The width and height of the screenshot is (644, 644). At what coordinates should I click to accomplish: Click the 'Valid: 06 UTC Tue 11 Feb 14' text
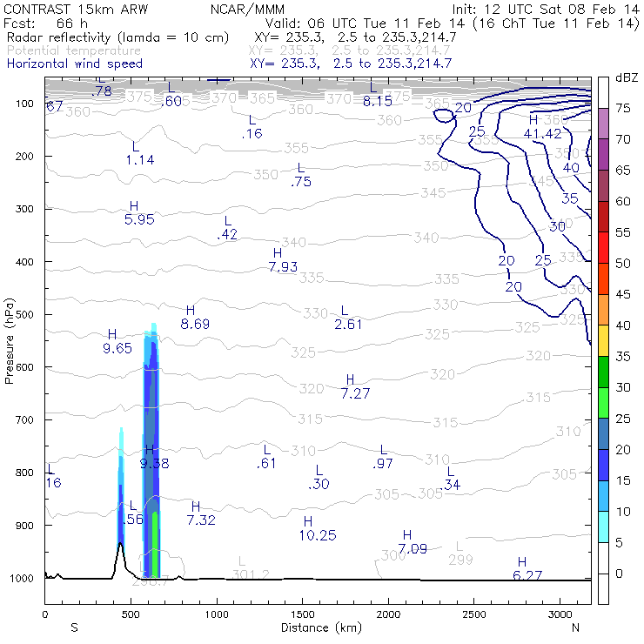click(366, 23)
